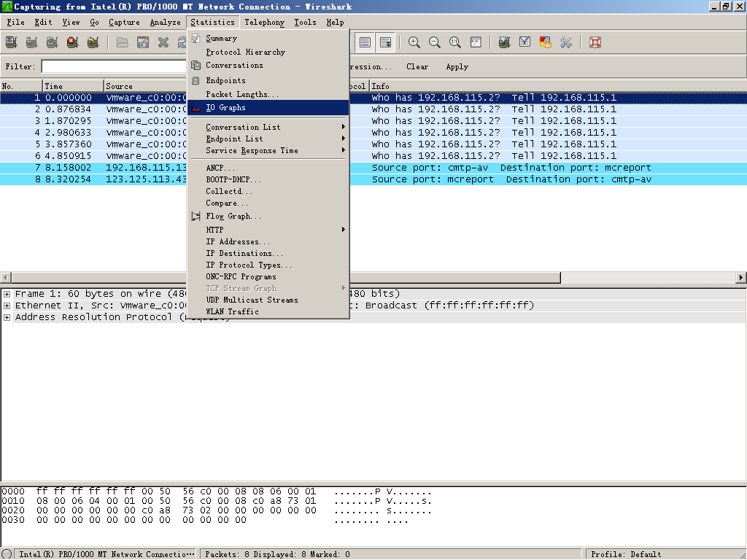Image resolution: width=747 pixels, height=560 pixels.
Task: Click inside the Filter input field
Action: click(x=115, y=66)
